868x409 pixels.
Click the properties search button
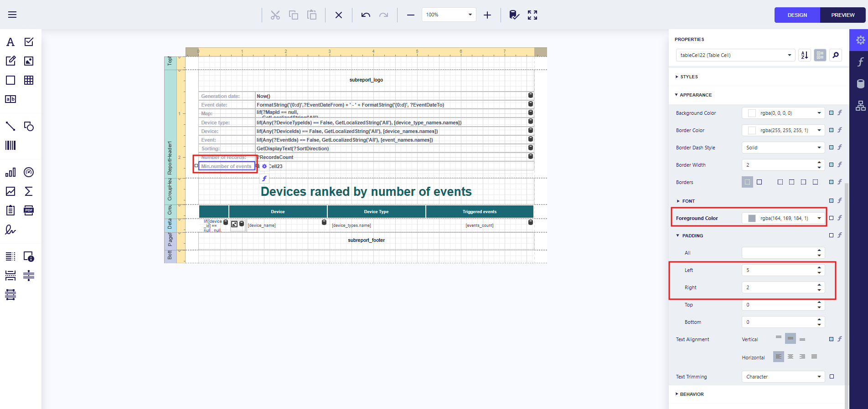(835, 55)
